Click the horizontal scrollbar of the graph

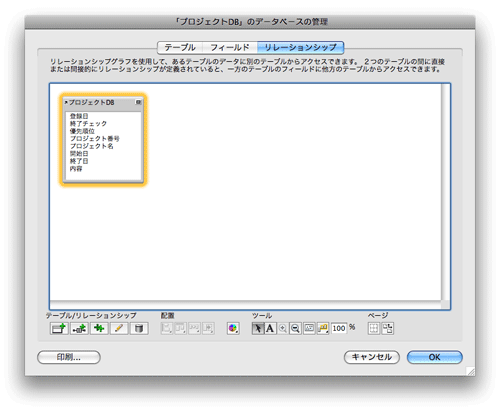tap(245, 305)
